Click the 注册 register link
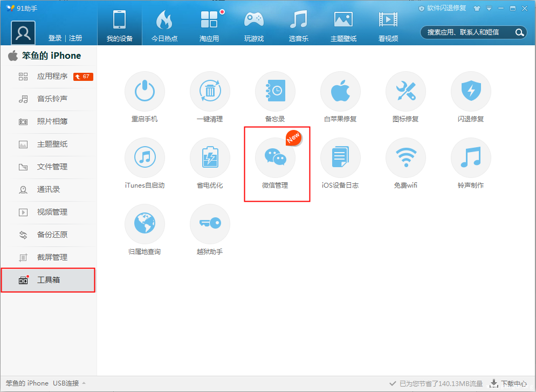Screen dimensions: 536x392 pyautogui.click(x=75, y=38)
